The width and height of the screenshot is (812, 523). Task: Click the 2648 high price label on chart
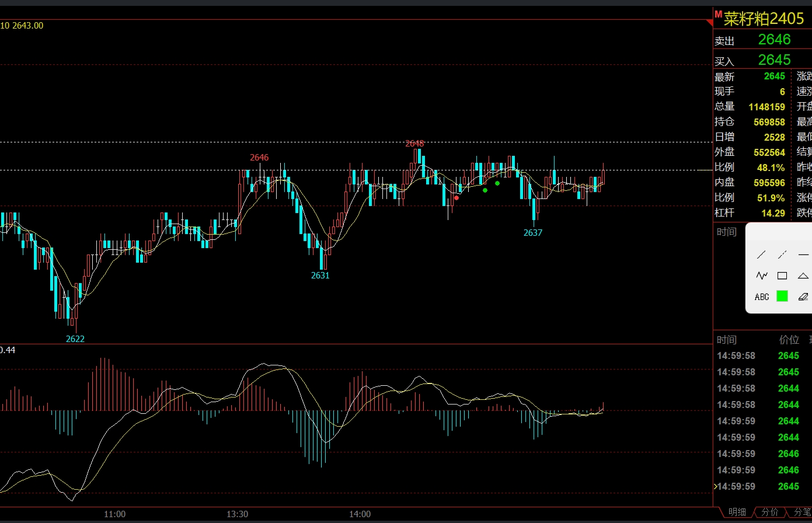[x=414, y=144]
